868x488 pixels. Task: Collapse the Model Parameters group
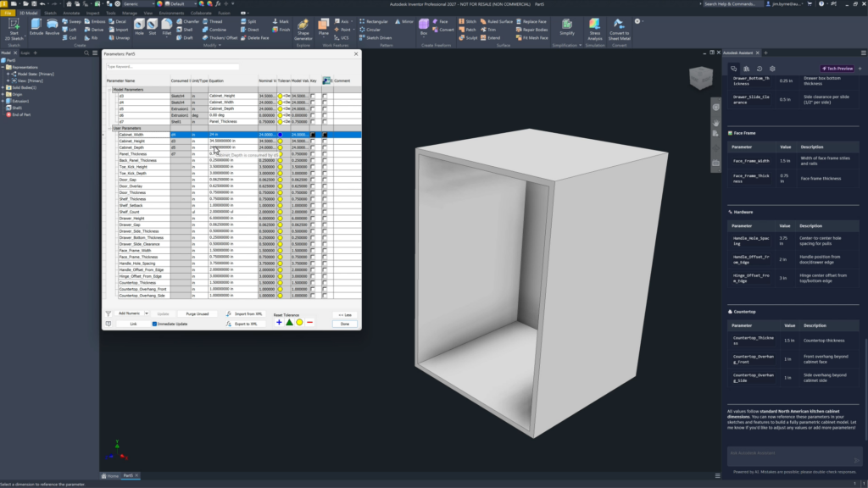click(x=109, y=90)
